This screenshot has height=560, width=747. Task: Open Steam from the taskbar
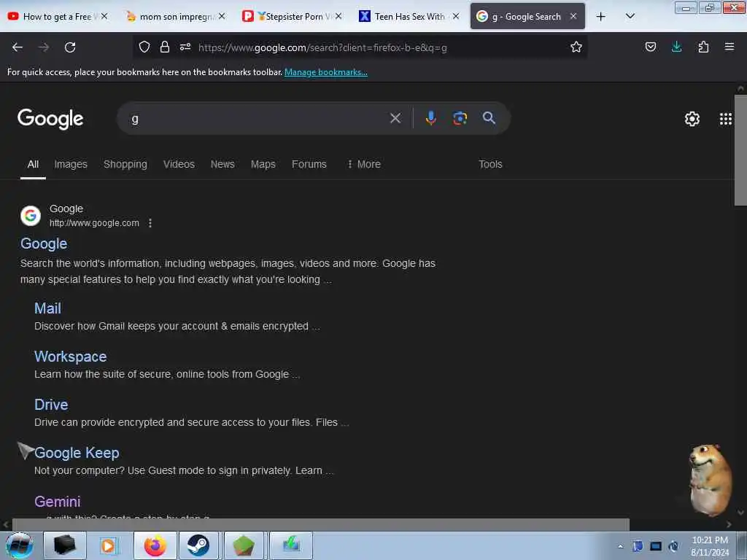pyautogui.click(x=198, y=545)
